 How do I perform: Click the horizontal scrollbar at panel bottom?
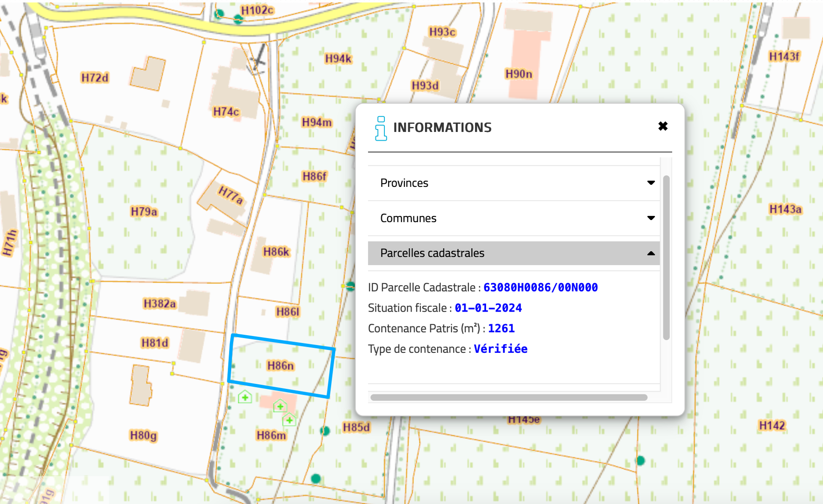(508, 397)
